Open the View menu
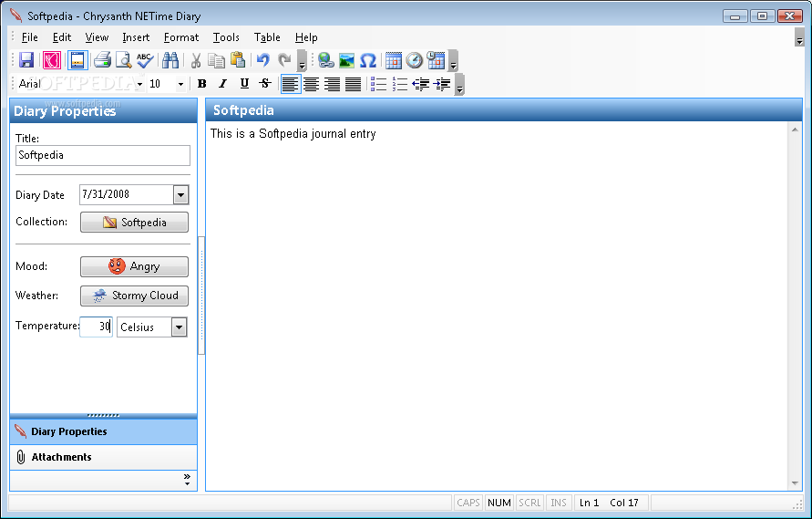The width and height of the screenshot is (812, 519). pyautogui.click(x=97, y=37)
